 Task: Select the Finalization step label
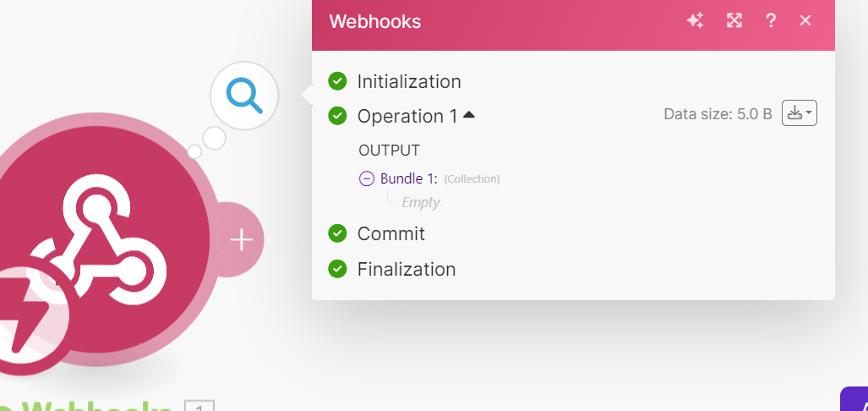tap(407, 269)
